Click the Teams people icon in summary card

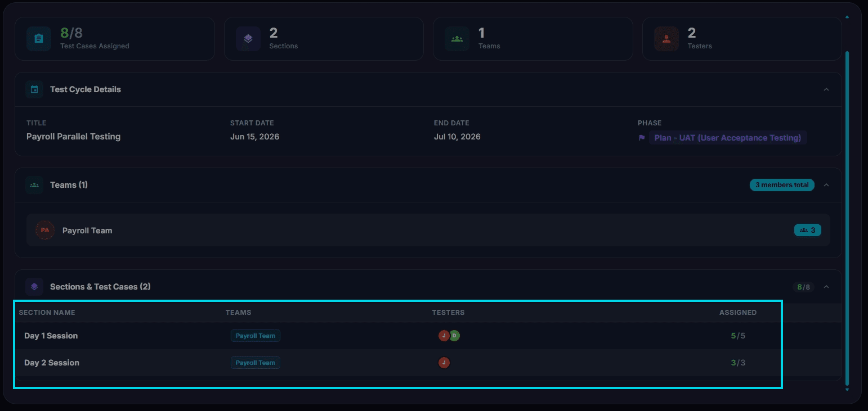point(457,39)
